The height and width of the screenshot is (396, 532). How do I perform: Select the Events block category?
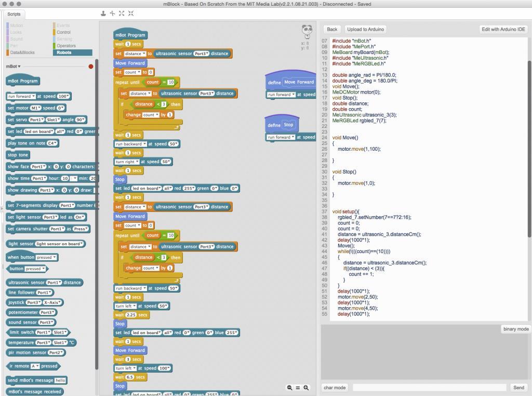63,25
